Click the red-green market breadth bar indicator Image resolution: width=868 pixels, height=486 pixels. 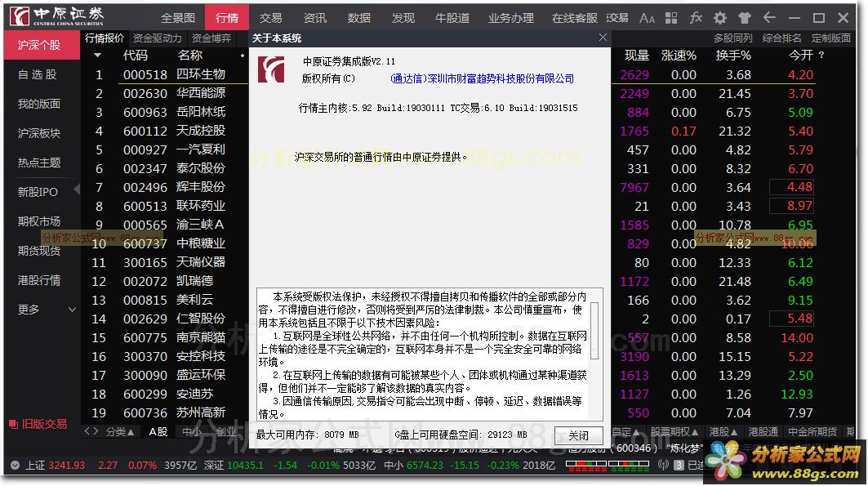click(x=608, y=466)
